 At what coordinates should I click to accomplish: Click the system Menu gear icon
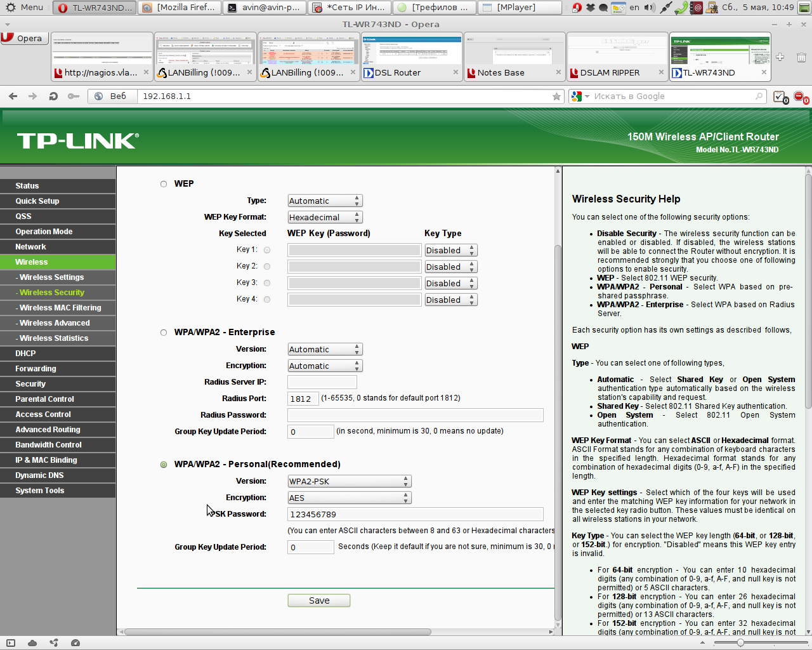tap(10, 8)
